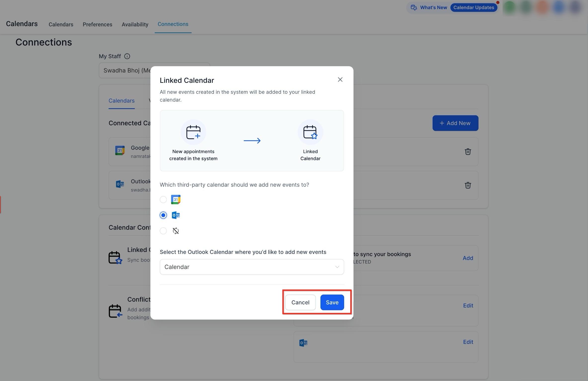Image resolution: width=588 pixels, height=381 pixels.
Task: Cancel the Linked Calendar dialog
Action: [300, 302]
